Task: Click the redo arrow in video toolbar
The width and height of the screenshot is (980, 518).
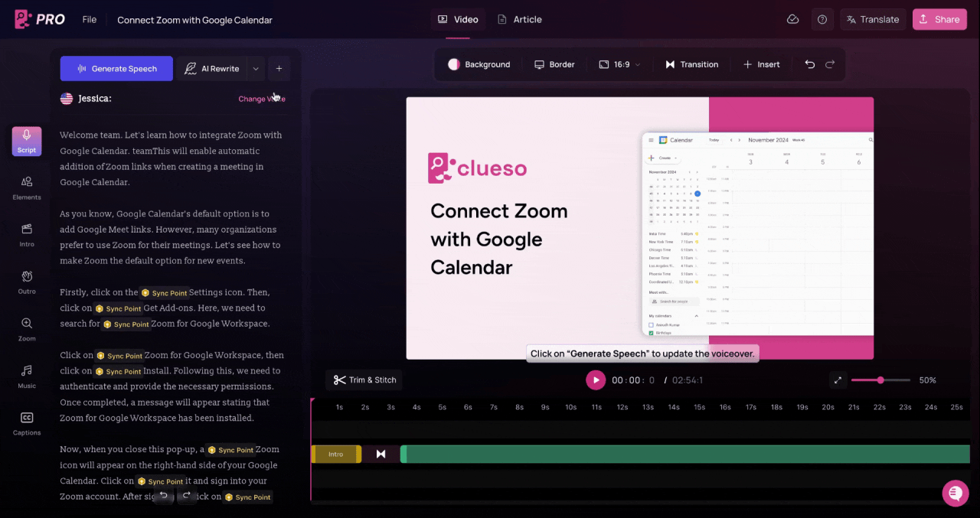Action: tap(830, 64)
